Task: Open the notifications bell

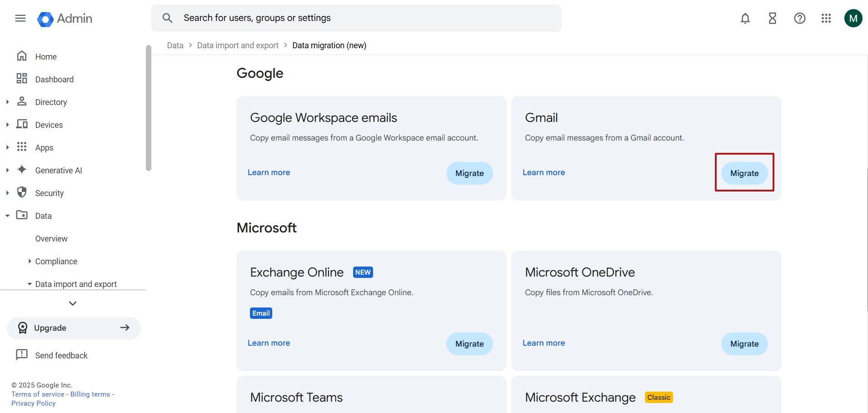Action: coord(745,18)
